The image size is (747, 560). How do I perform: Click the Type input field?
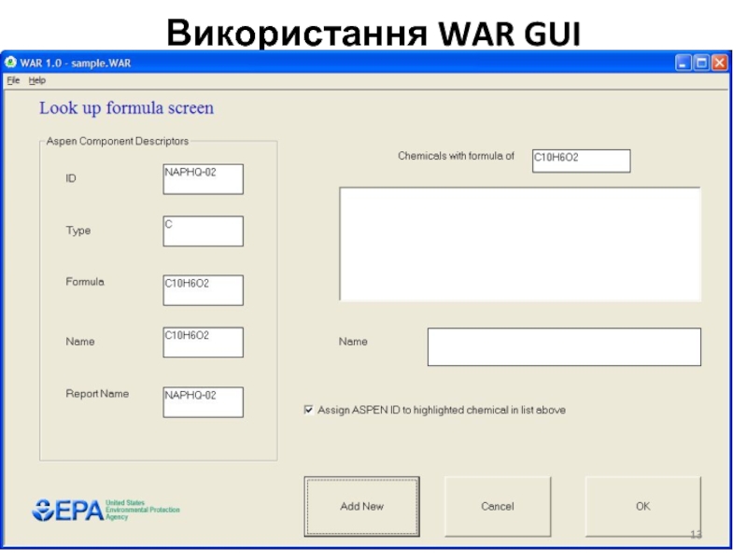(204, 231)
